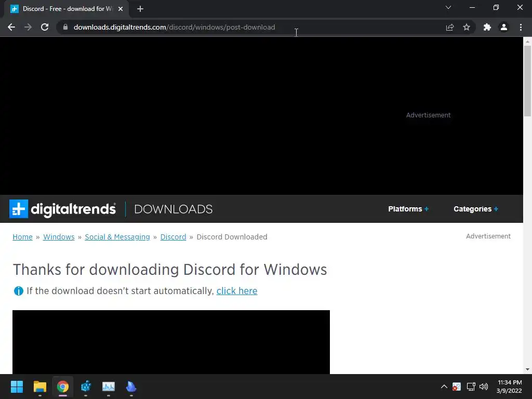Click the vertical scrollbar thumb

coord(527,81)
